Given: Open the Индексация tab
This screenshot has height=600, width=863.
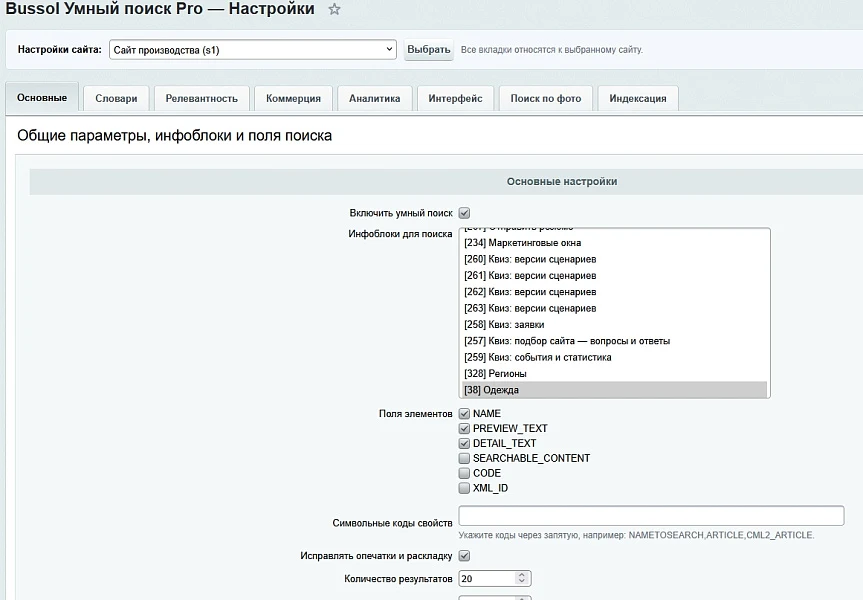Looking at the screenshot, I should point(638,99).
